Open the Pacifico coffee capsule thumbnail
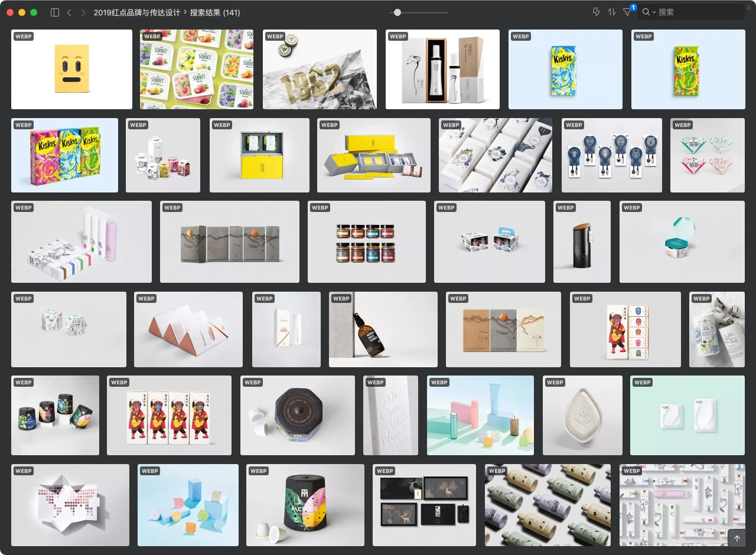Screen dimensions: 756x555 [x=305, y=505]
